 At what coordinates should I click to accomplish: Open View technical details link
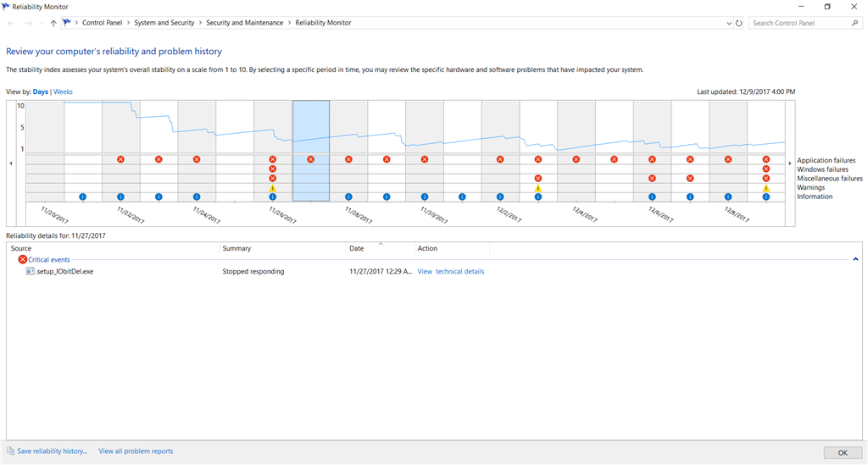[x=450, y=271]
